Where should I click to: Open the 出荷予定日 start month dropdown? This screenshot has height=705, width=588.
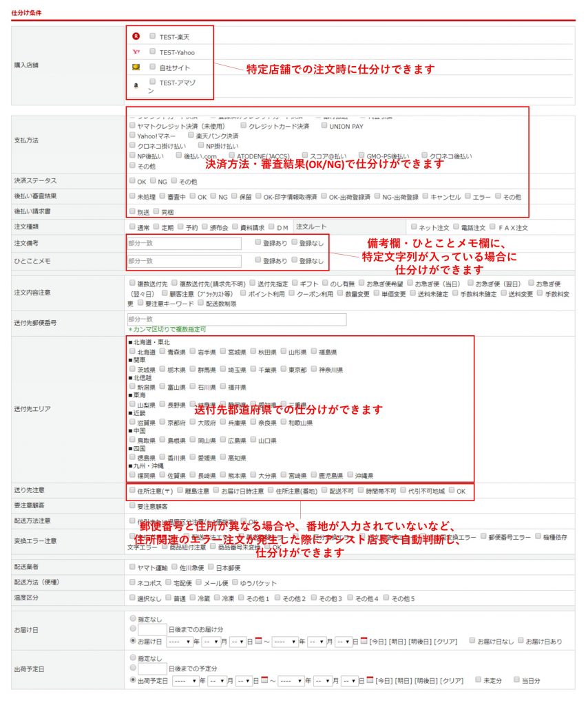coord(217,681)
